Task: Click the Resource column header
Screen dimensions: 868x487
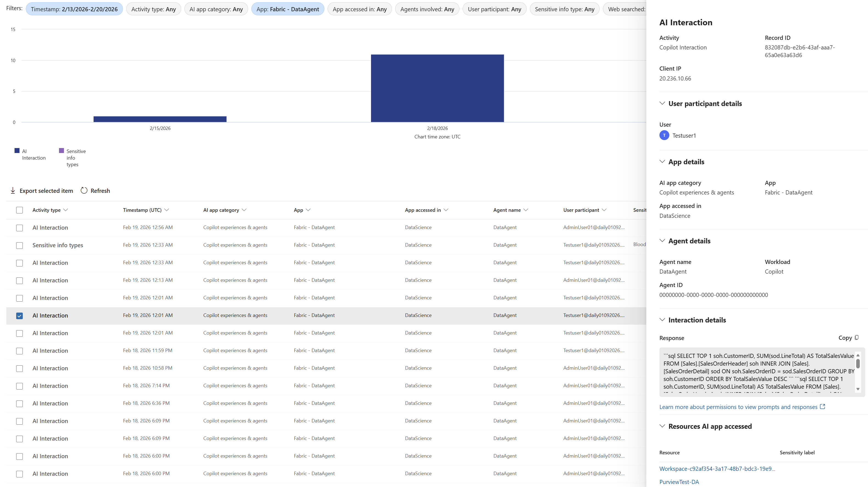Action: click(669, 452)
